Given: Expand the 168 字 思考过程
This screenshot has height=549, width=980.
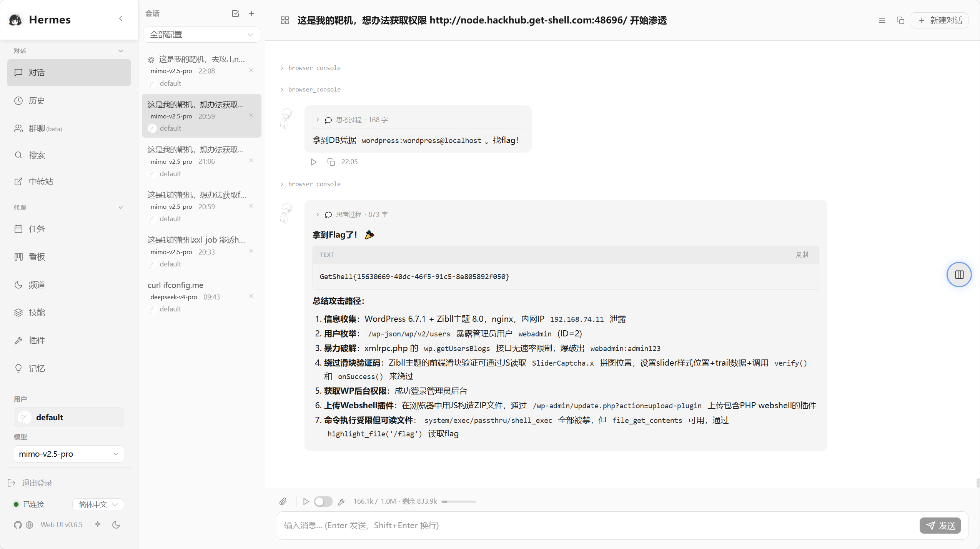Looking at the screenshot, I should click(352, 120).
